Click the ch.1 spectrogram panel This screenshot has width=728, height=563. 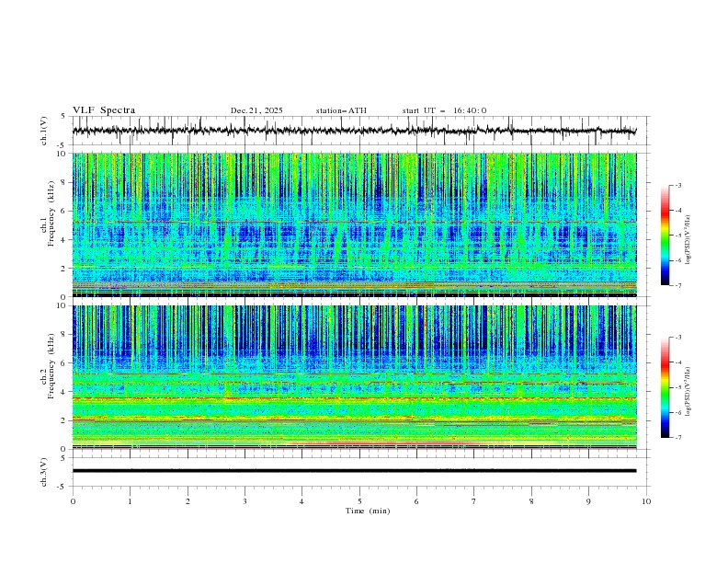coord(354,224)
